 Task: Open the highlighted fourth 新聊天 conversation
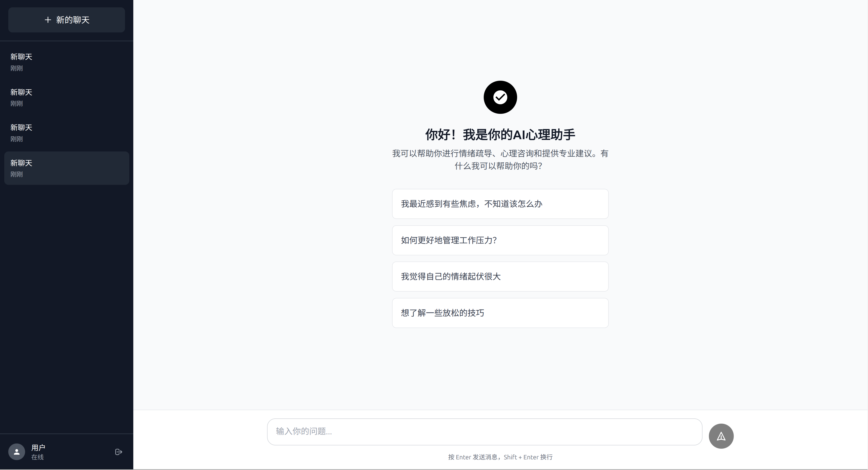click(66, 168)
